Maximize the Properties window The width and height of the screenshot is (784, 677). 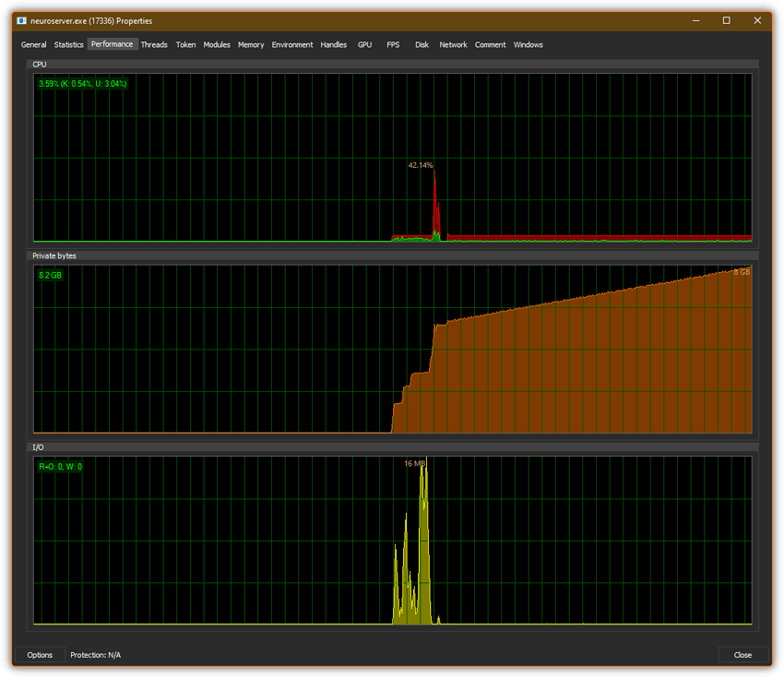click(x=727, y=20)
